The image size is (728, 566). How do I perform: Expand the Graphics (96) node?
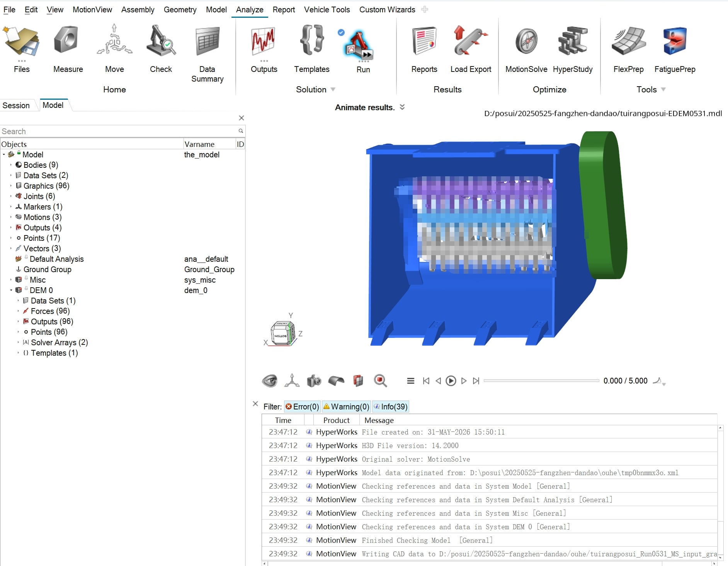pos(11,186)
